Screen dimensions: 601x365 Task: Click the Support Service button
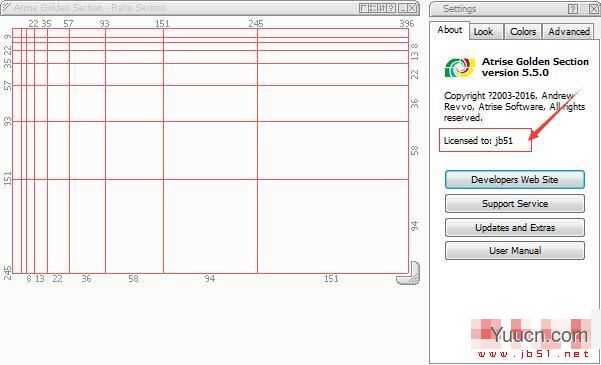(515, 204)
